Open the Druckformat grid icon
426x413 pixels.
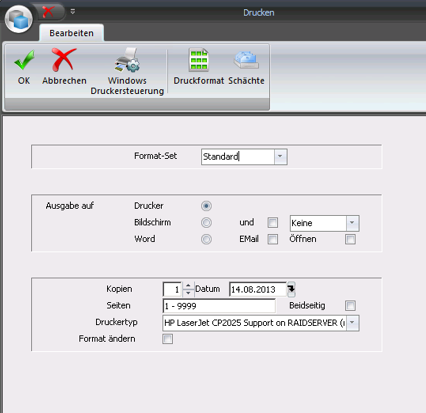click(x=199, y=60)
